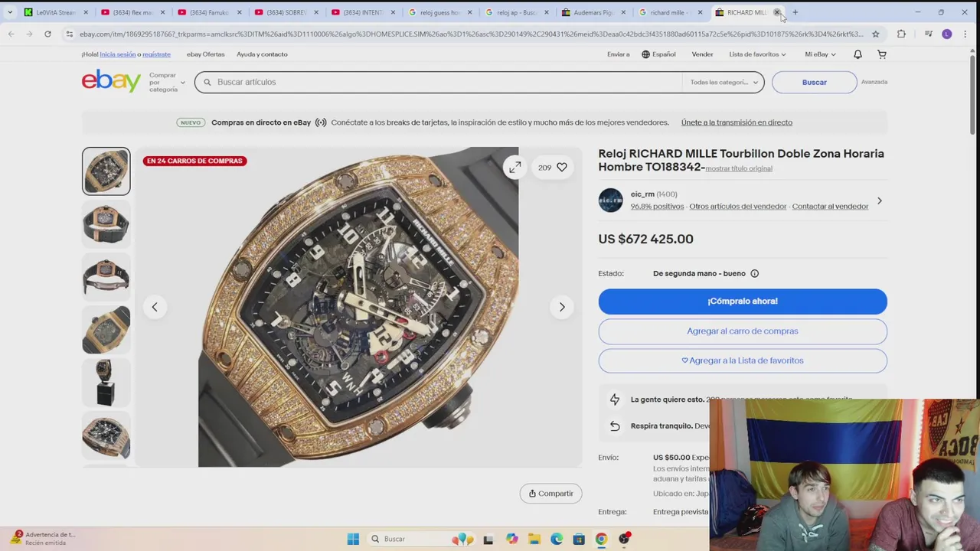Viewport: 980px width, 551px height.
Task: Open File Explorer from taskbar
Action: click(x=534, y=539)
